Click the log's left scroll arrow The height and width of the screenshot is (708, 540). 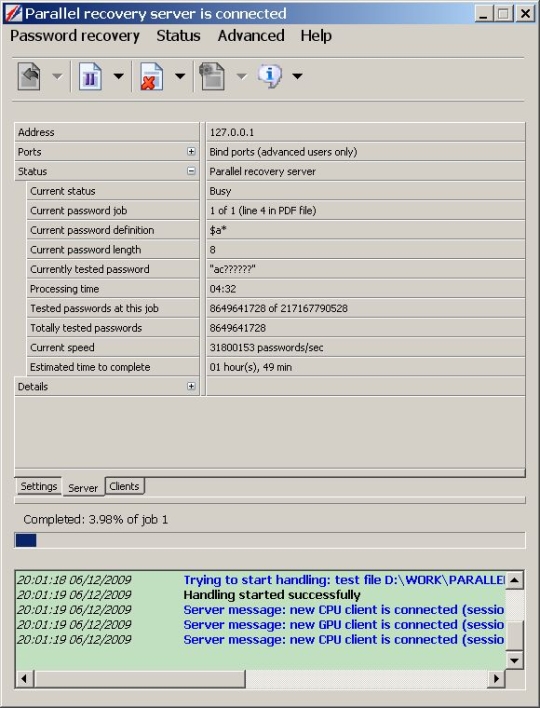[25, 679]
